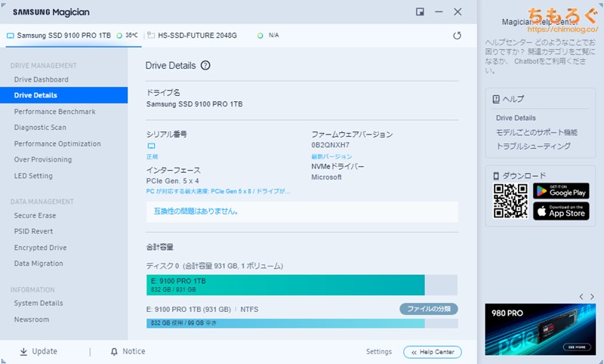Click the Magician app QR code
The height and width of the screenshot is (364, 604).
click(510, 201)
